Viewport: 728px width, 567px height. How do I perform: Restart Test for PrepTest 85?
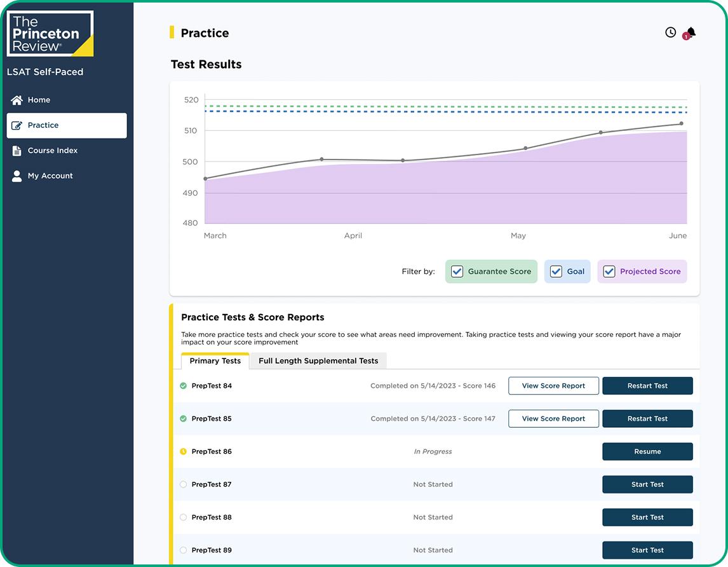(x=647, y=419)
